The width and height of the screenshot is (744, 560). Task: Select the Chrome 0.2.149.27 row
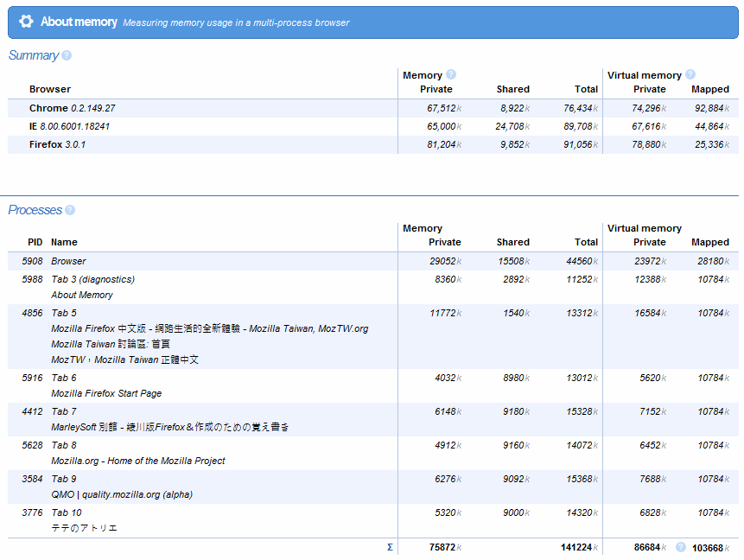72,108
